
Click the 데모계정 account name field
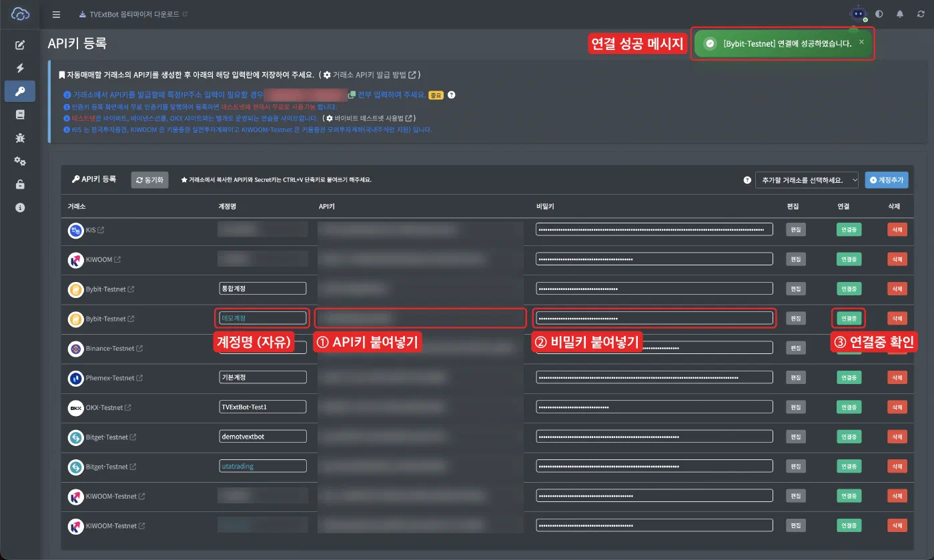(x=263, y=318)
